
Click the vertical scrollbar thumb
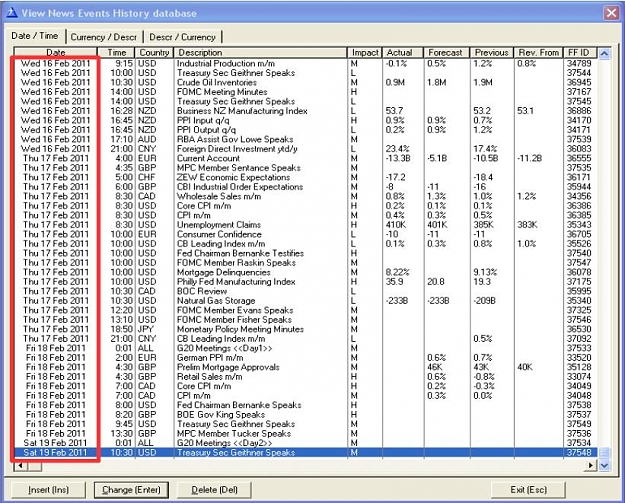coord(604,453)
